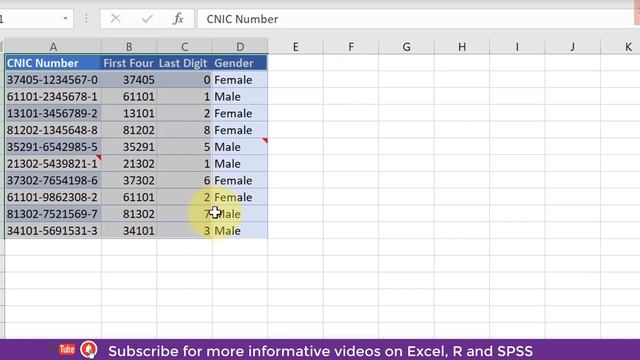
Task: Select Gender cell in 37405-1234567-0 row
Action: click(x=240, y=80)
